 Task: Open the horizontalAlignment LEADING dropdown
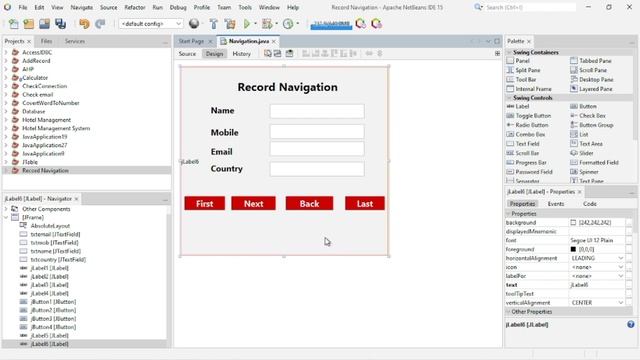tap(620, 258)
